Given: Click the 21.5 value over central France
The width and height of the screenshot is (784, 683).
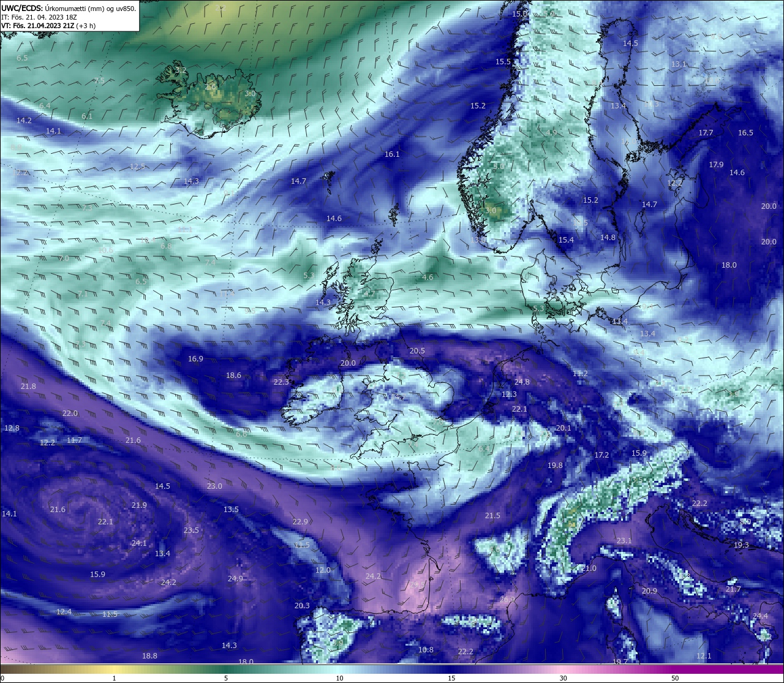Looking at the screenshot, I should [492, 516].
